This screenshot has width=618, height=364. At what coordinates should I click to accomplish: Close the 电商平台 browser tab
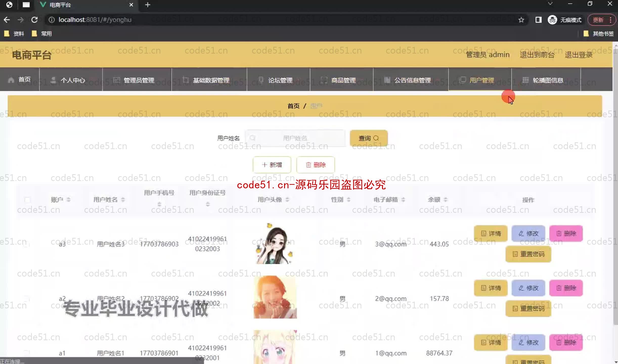point(131,5)
